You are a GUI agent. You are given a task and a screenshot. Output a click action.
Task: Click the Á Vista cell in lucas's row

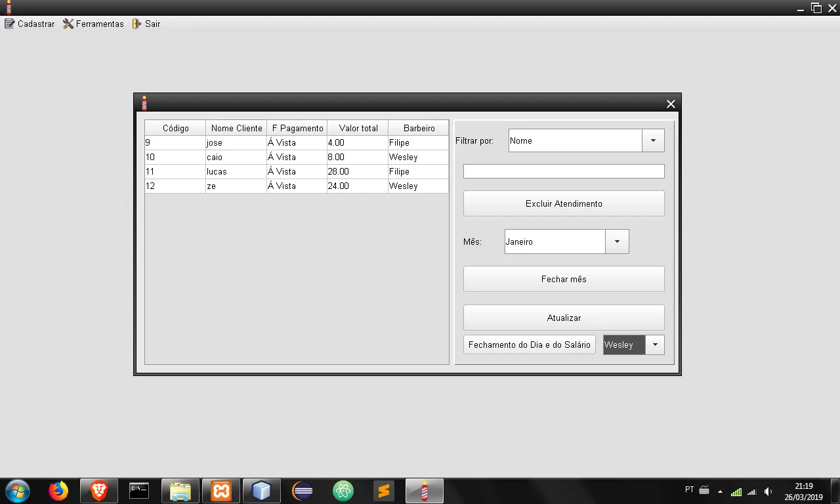point(297,171)
